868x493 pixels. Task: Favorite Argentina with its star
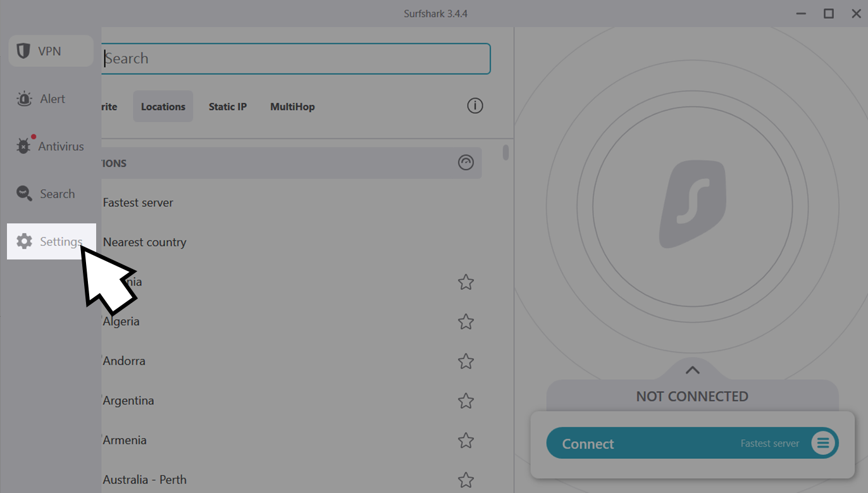coord(466,401)
